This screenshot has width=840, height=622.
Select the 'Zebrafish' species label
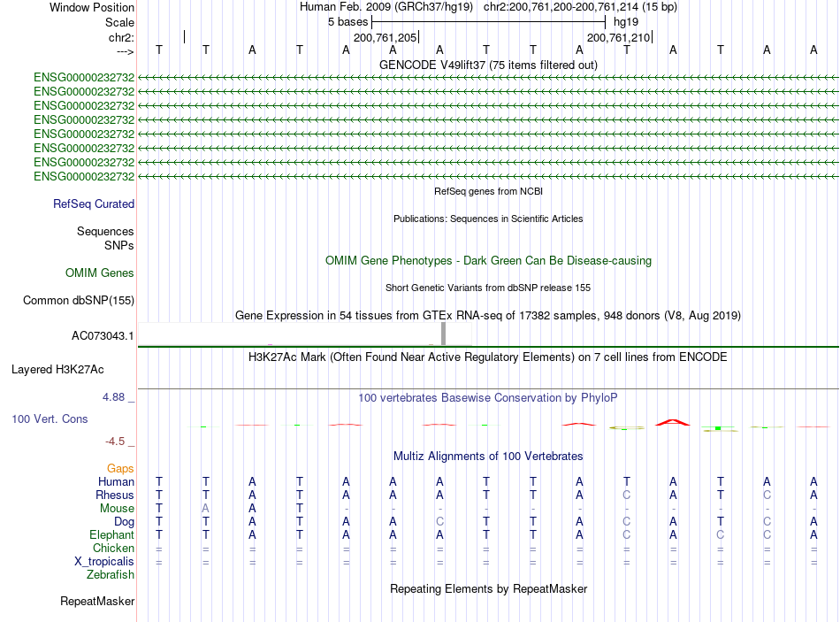click(111, 574)
